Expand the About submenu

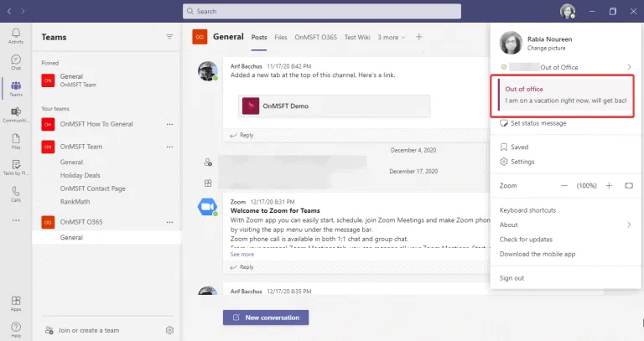click(x=629, y=225)
